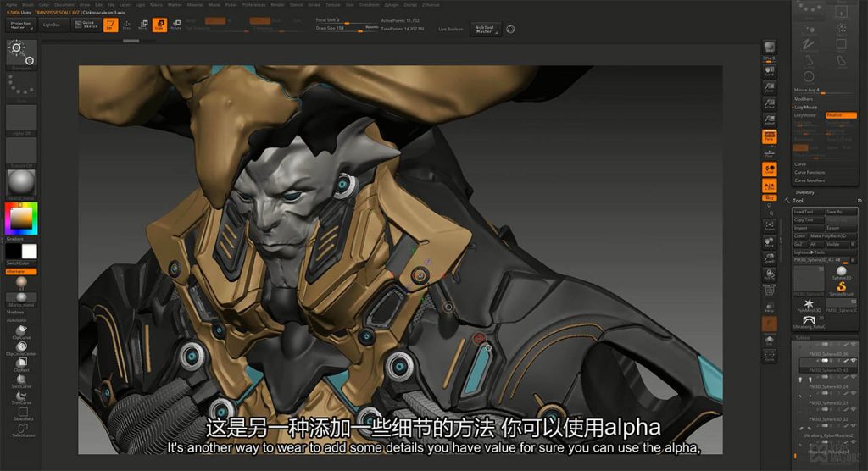Screen dimensions: 868x471
Task: Toggle Transp transparency mode
Action: (x=770, y=307)
